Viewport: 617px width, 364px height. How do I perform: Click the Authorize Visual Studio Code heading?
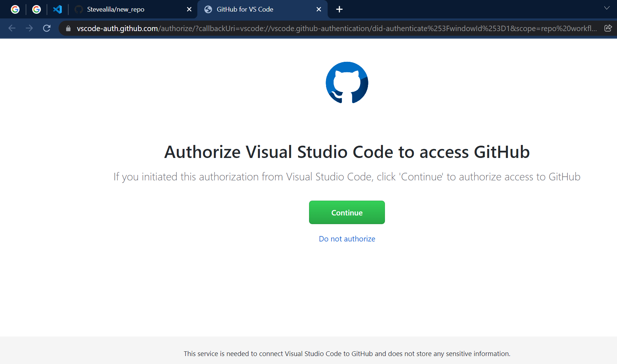coord(347,152)
